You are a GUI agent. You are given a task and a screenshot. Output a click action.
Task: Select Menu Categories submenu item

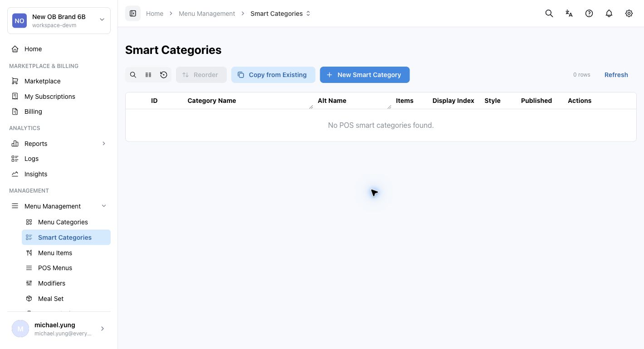click(x=66, y=222)
